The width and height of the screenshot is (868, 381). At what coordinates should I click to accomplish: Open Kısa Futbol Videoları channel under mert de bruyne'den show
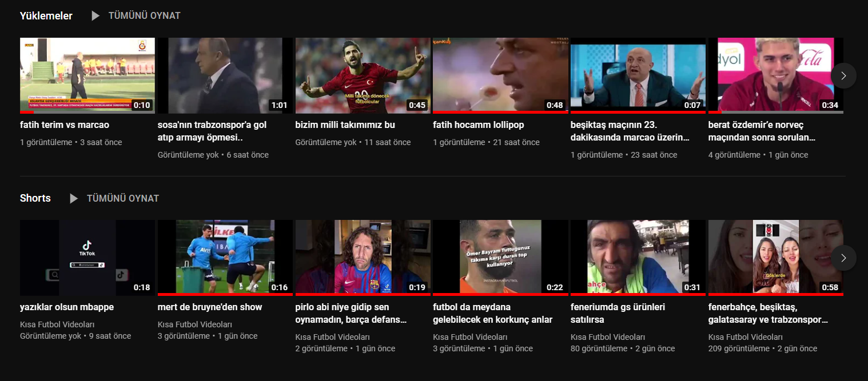click(x=195, y=324)
